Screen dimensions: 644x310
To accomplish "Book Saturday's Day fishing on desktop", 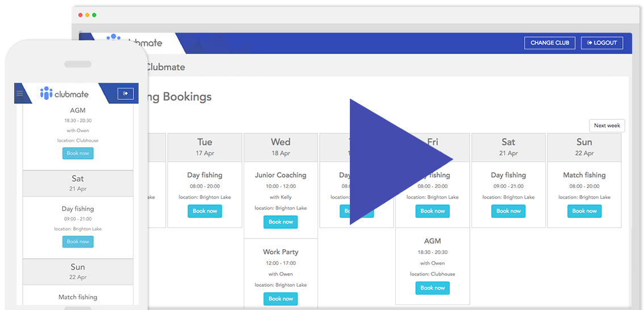I will [x=508, y=211].
